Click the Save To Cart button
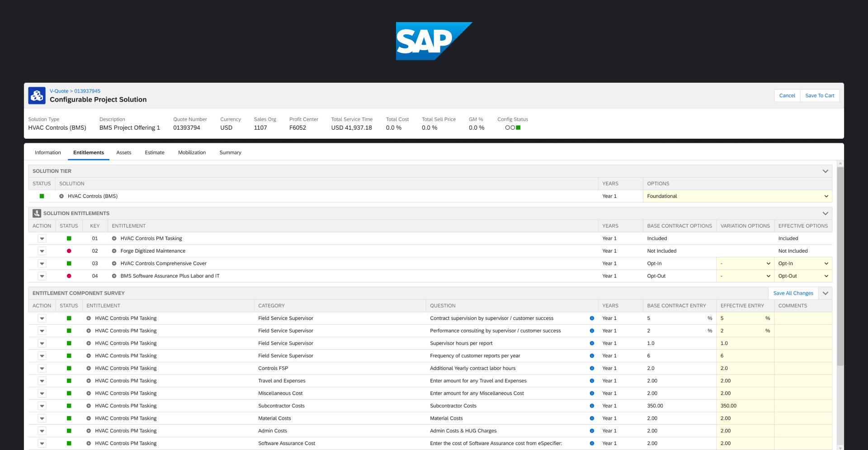 point(820,96)
